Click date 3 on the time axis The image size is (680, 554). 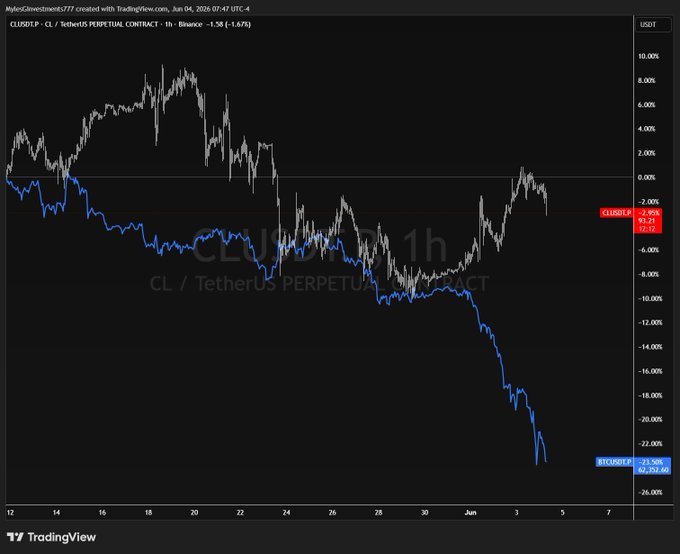tap(517, 513)
